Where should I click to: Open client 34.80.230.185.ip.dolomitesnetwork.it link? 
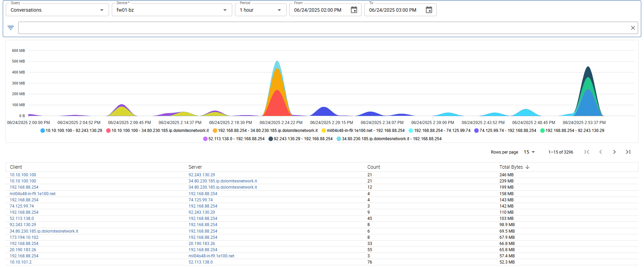[x=44, y=231]
